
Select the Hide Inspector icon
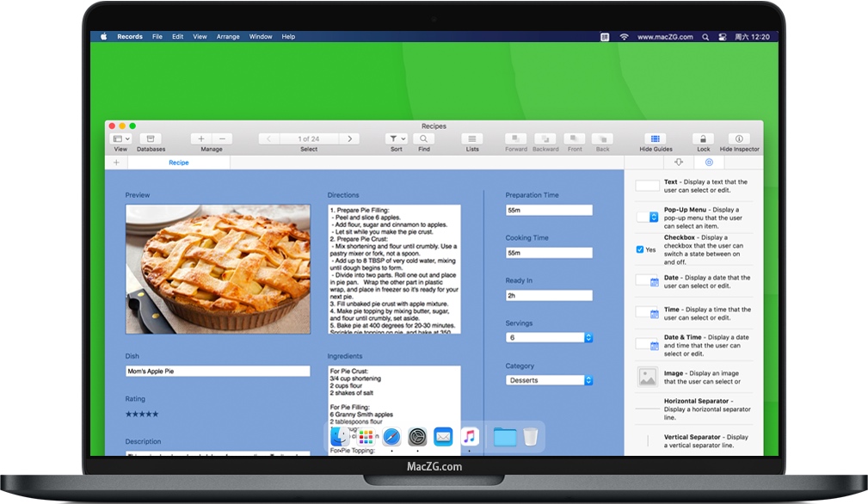(738, 138)
